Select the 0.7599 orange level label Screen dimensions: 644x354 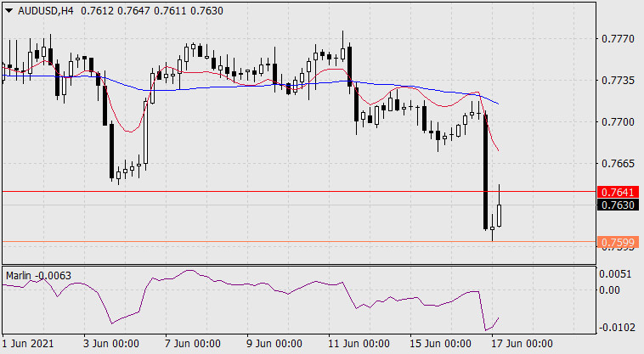point(618,242)
